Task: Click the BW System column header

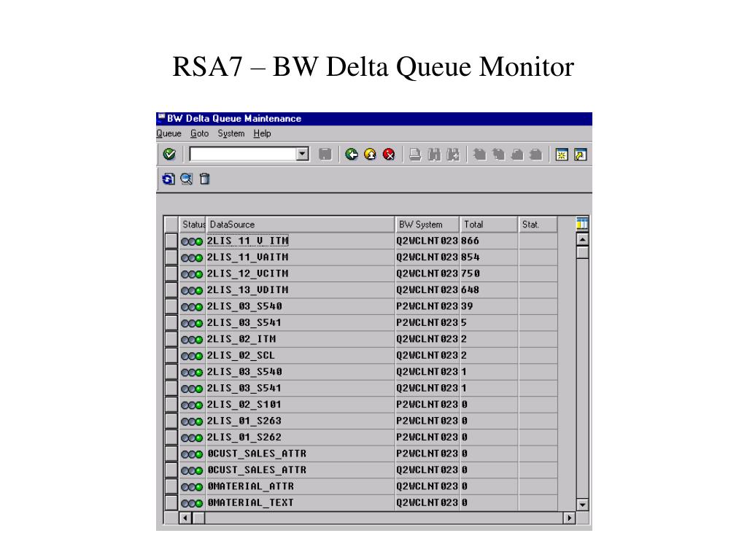Action: 427,225
